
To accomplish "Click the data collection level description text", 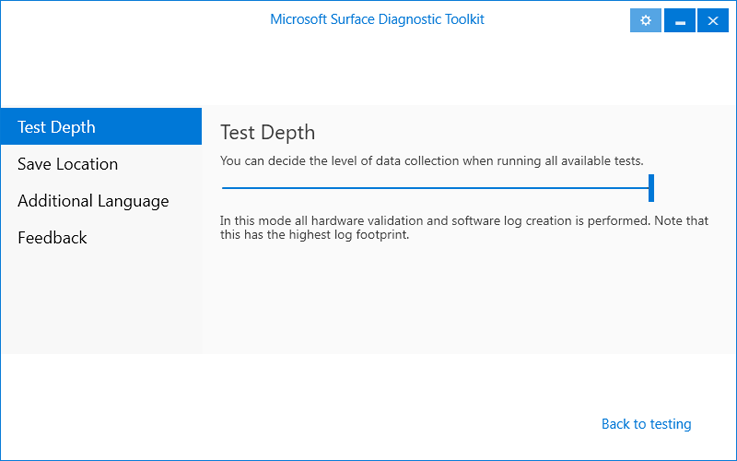I will (x=432, y=160).
